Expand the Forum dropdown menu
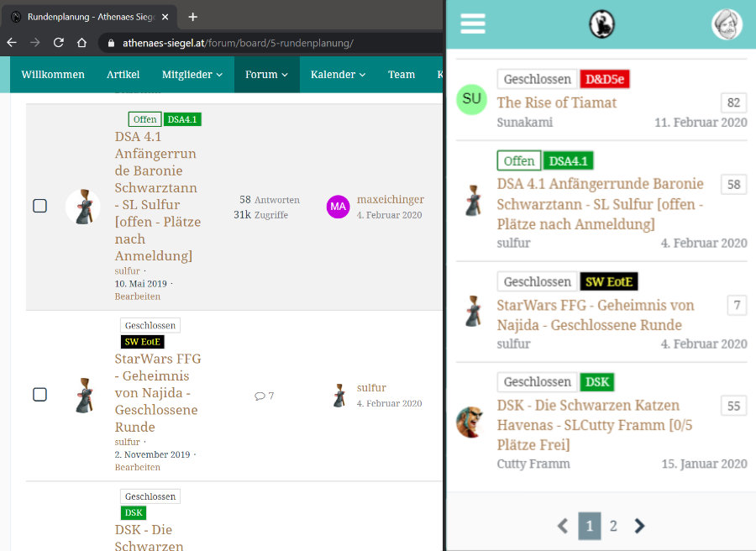This screenshot has height=551, width=756. click(x=266, y=75)
